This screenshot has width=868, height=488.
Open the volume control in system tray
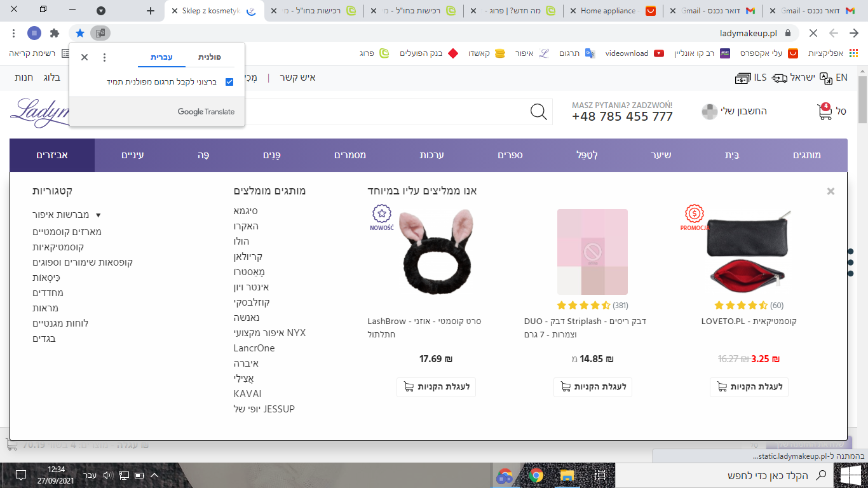point(107,475)
